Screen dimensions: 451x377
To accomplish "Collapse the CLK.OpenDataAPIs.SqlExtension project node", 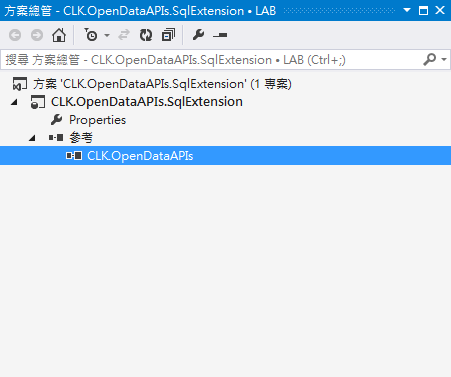I will (14, 102).
